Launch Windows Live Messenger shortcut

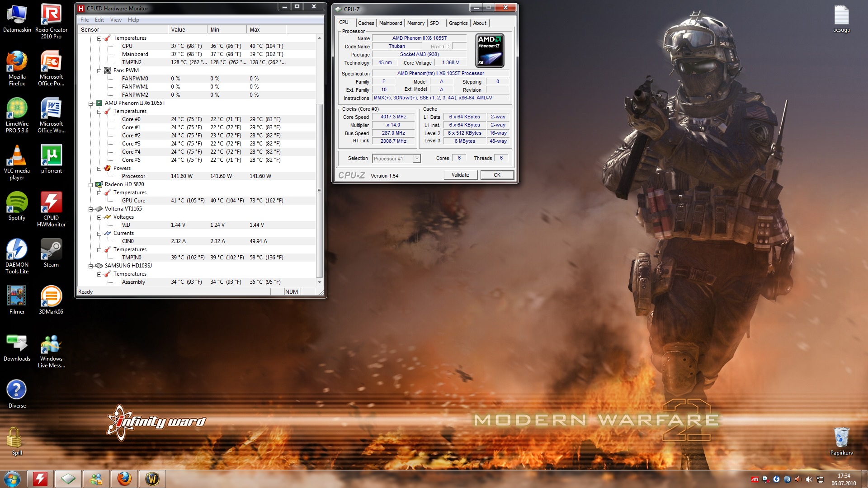click(x=51, y=350)
